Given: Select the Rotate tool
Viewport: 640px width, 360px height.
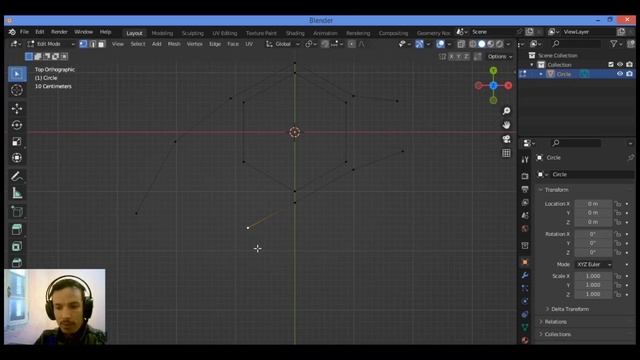Looking at the screenshot, I should point(17,125).
